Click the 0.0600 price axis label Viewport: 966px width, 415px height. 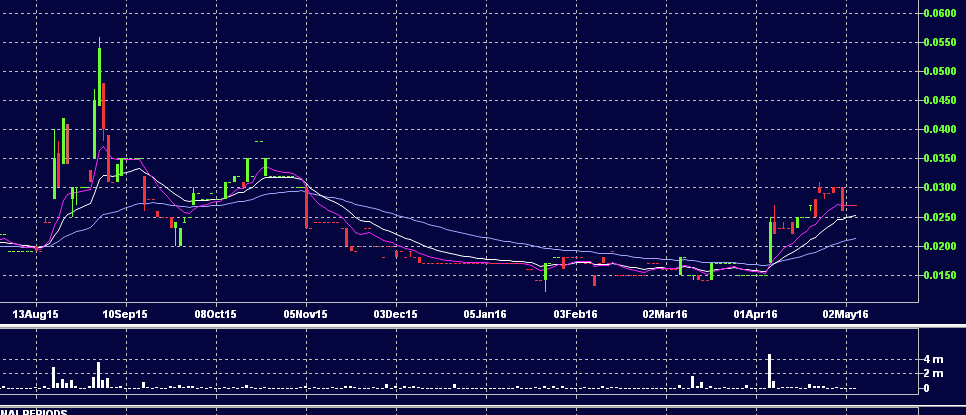pyautogui.click(x=940, y=13)
